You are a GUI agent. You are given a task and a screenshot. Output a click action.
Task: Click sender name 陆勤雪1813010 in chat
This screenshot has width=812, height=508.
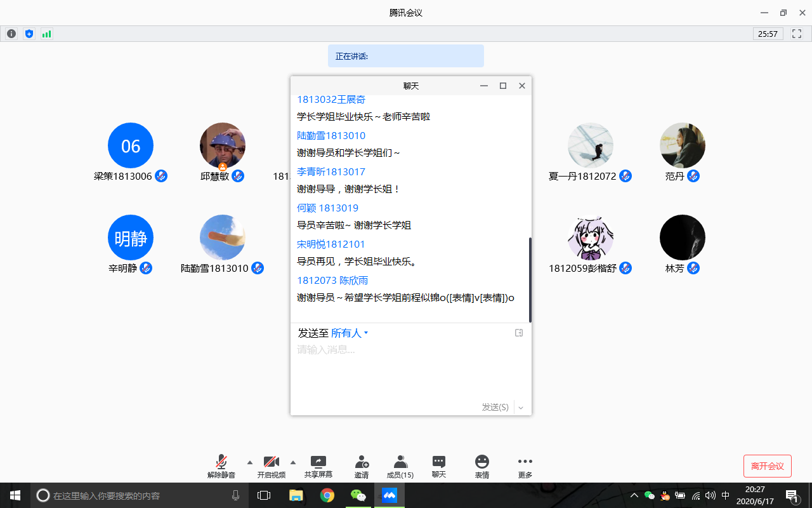(331, 135)
